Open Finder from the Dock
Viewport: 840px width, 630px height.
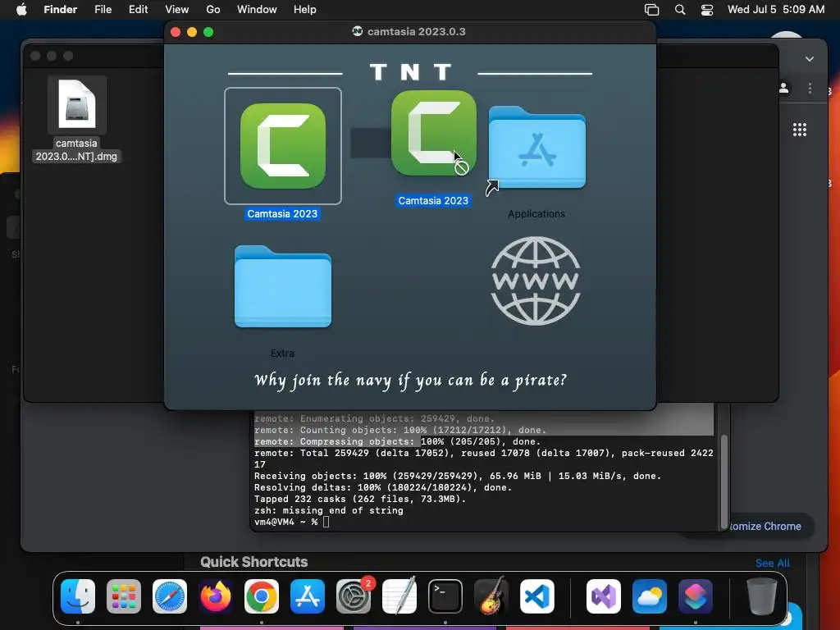pyautogui.click(x=78, y=596)
